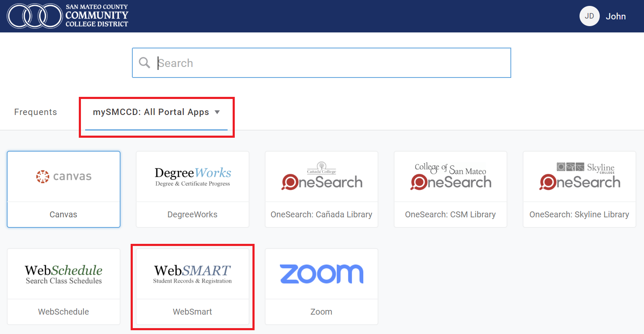The width and height of the screenshot is (644, 334).
Task: Switch to the Frequents tab
Action: point(35,112)
